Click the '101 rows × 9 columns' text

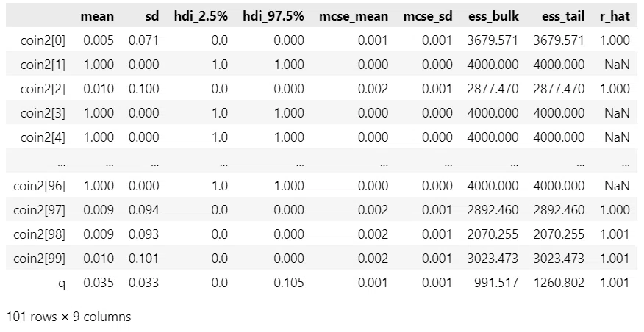click(68, 317)
